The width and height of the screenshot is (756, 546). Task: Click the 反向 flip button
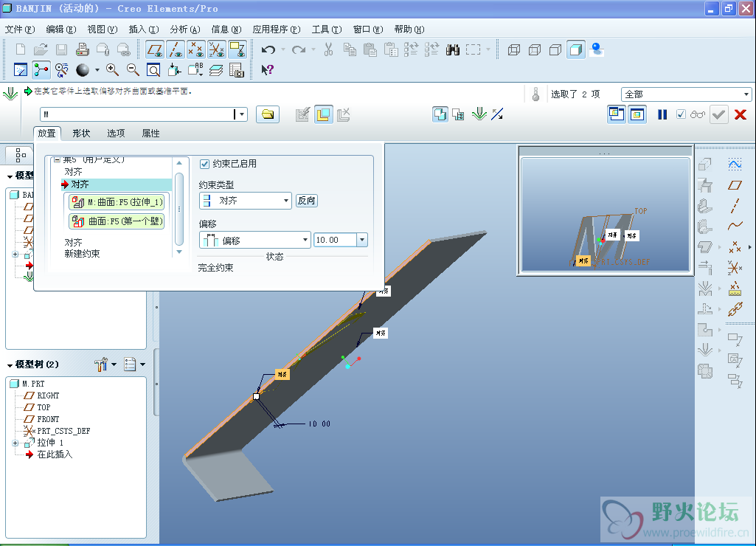point(307,201)
